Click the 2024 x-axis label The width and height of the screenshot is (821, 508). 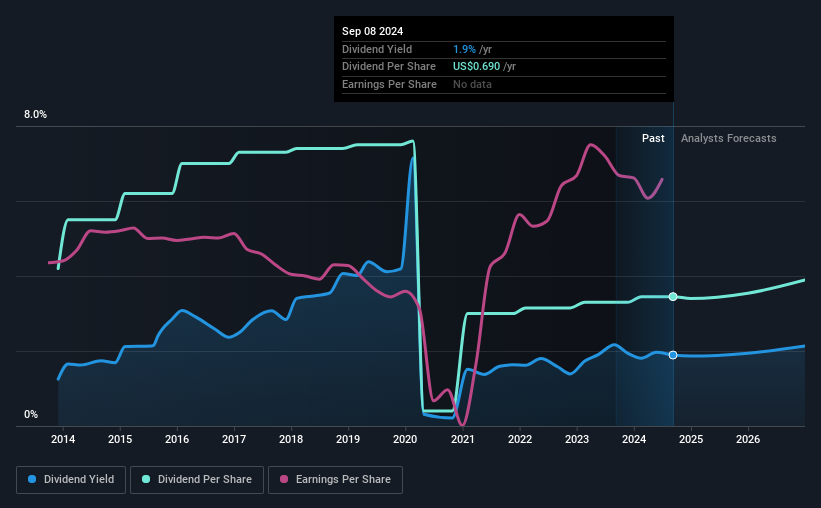[634, 439]
